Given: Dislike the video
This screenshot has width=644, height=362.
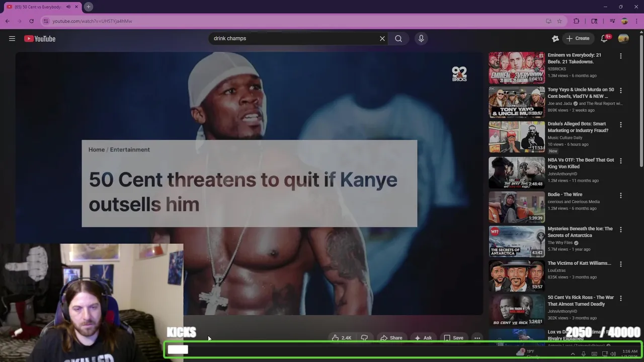Looking at the screenshot, I should (x=364, y=338).
